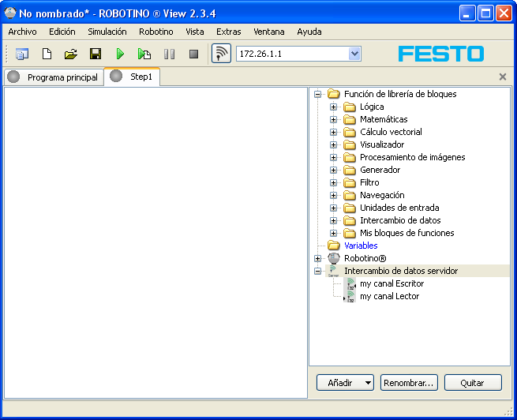Click the Variables folder icon
Image resolution: width=517 pixels, height=420 pixels.
point(333,246)
